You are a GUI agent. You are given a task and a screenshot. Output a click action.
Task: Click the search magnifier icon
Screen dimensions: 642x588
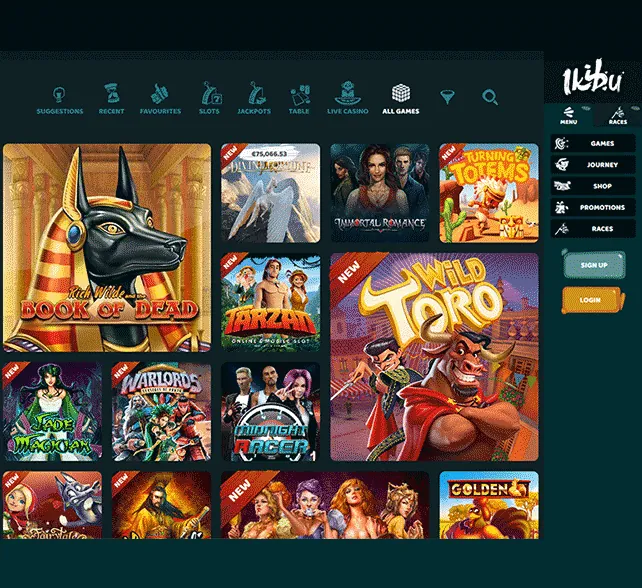[x=490, y=97]
